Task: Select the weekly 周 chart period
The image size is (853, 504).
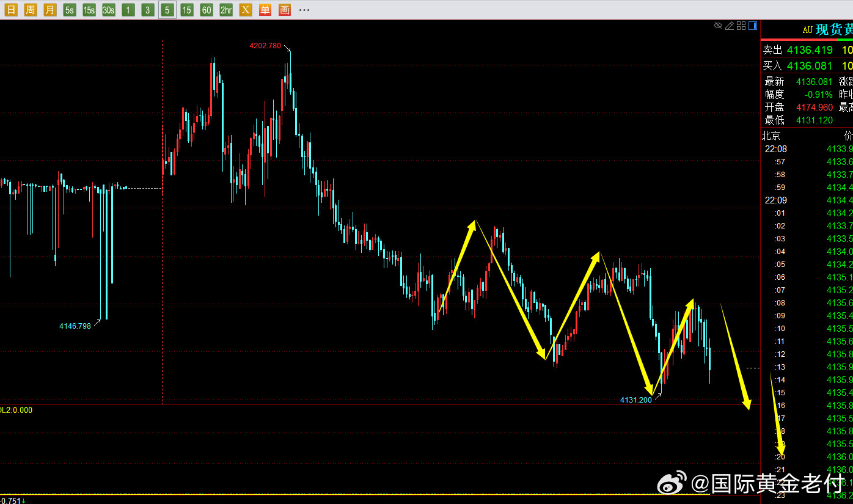Action: pos(31,10)
